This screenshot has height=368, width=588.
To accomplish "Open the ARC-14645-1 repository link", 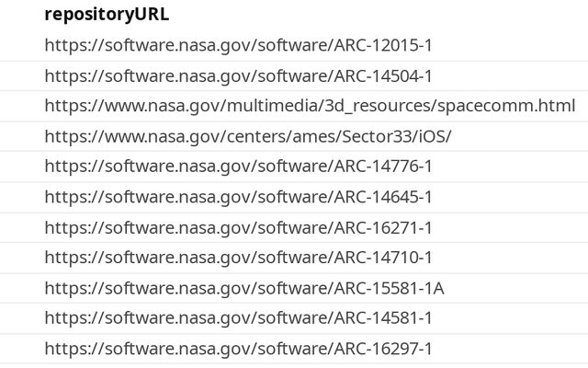I will click(238, 197).
